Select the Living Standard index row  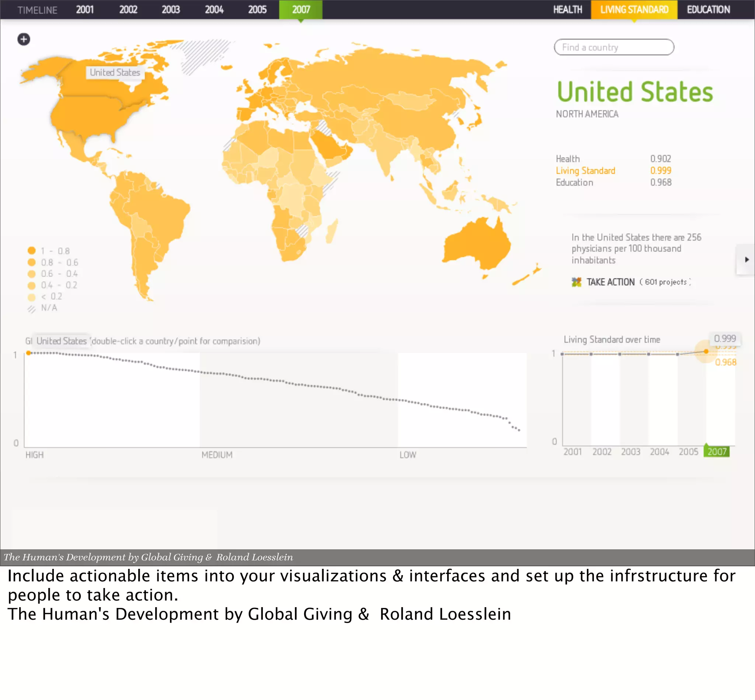pos(613,171)
